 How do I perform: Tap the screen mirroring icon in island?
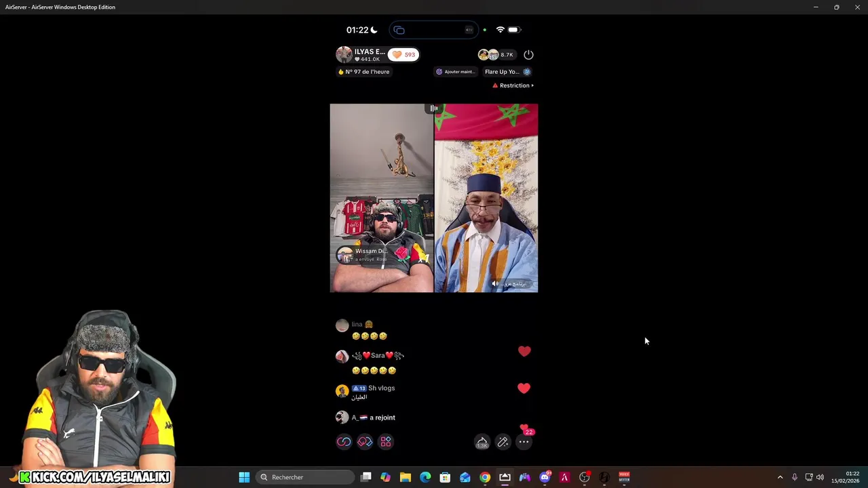tap(399, 30)
